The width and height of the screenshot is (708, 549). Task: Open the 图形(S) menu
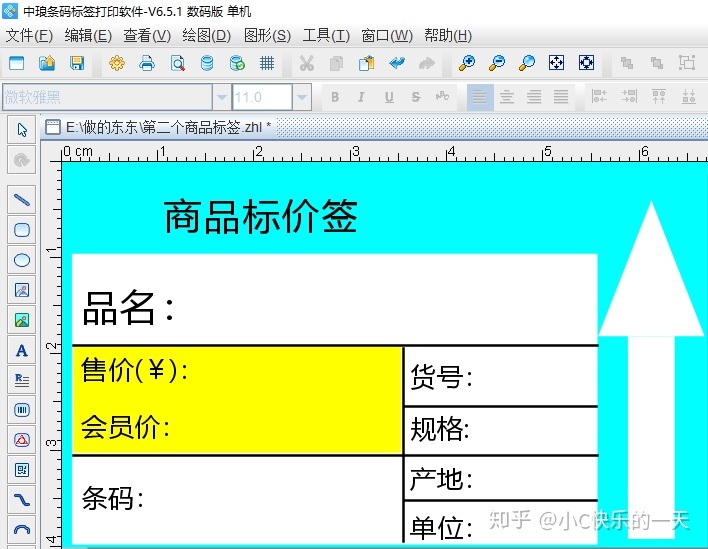[267, 36]
